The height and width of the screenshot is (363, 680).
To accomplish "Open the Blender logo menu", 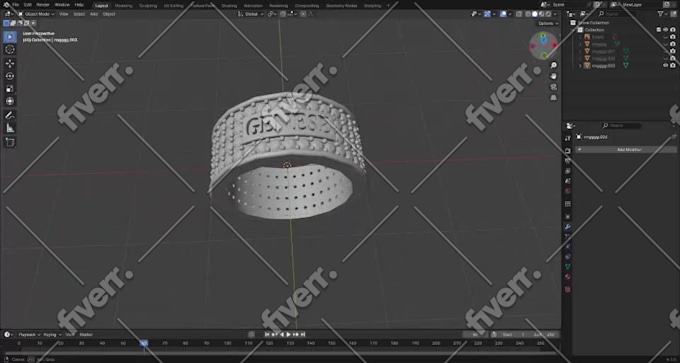I will (6, 5).
